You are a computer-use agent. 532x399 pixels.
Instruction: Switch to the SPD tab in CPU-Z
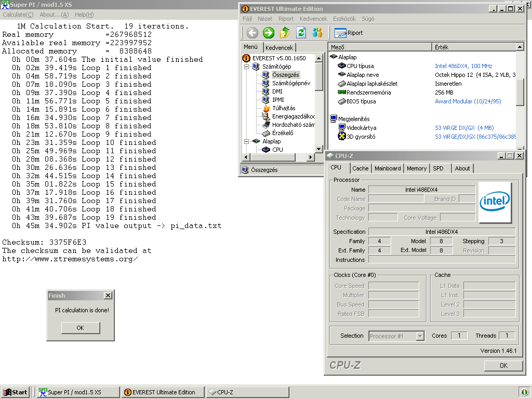pyautogui.click(x=438, y=168)
